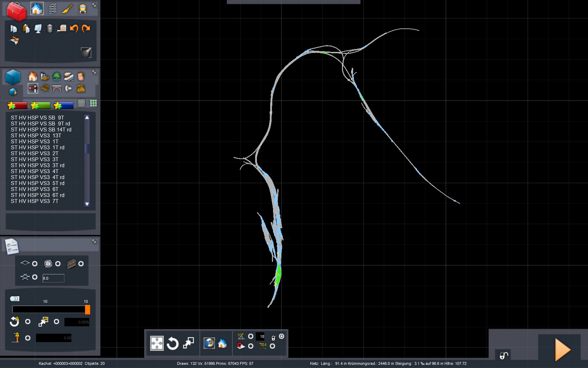The image size is (588, 368).
Task: Click the orange slider handle
Action: [x=87, y=309]
